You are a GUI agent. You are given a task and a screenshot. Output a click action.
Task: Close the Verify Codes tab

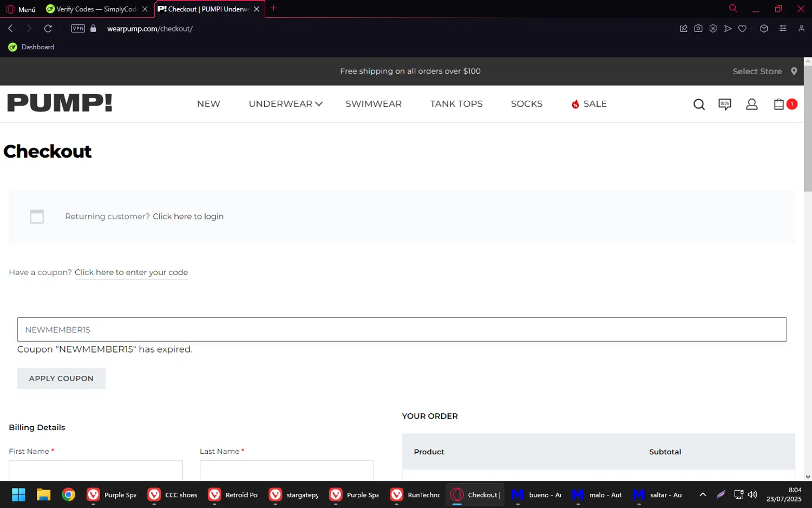pyautogui.click(x=145, y=9)
